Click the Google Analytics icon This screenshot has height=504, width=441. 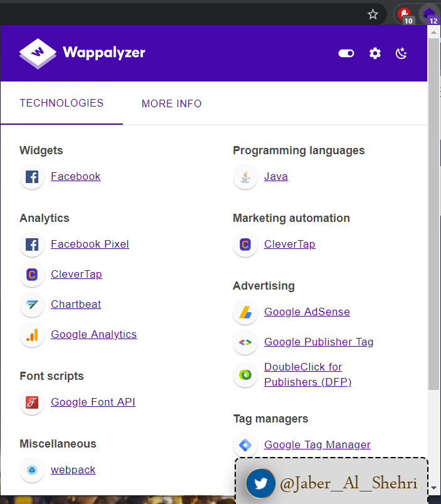pos(32,335)
